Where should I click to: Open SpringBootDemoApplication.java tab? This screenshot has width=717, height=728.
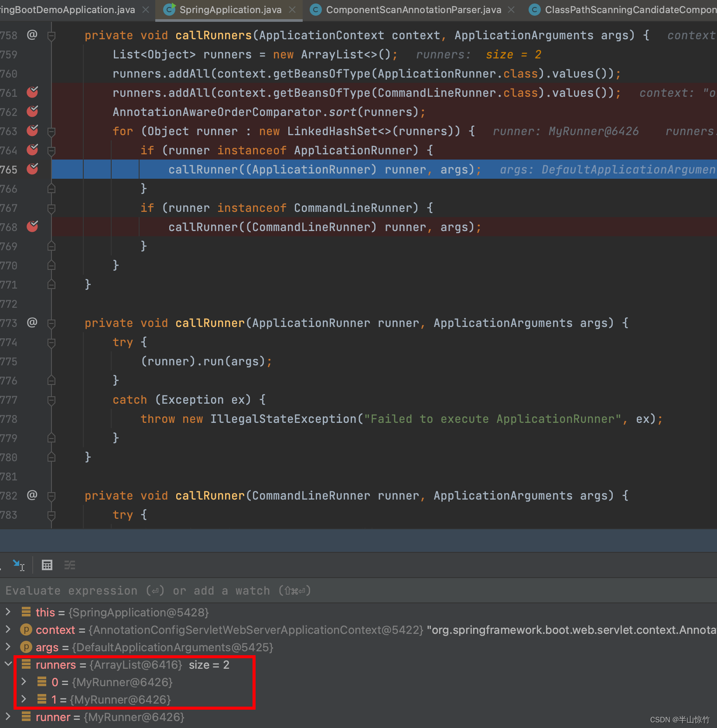pyautogui.click(x=67, y=10)
